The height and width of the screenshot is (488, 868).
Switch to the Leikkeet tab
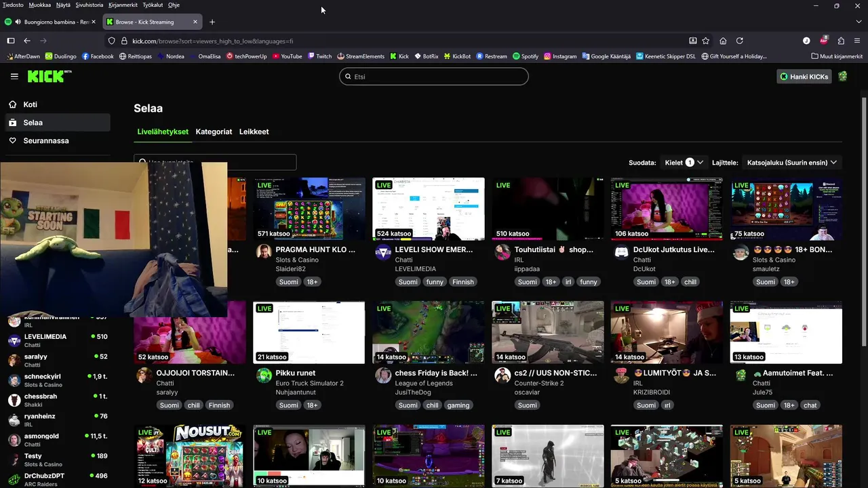point(254,131)
